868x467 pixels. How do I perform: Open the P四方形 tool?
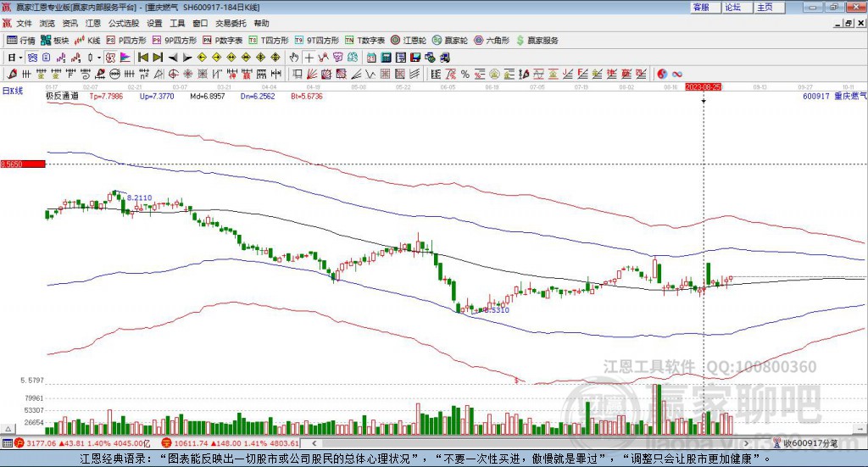[x=126, y=41]
